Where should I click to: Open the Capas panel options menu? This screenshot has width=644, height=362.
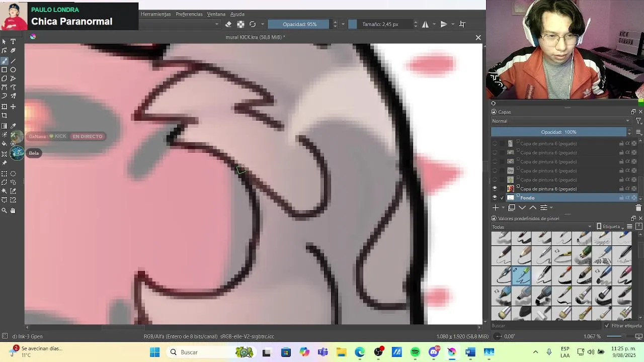(x=638, y=132)
